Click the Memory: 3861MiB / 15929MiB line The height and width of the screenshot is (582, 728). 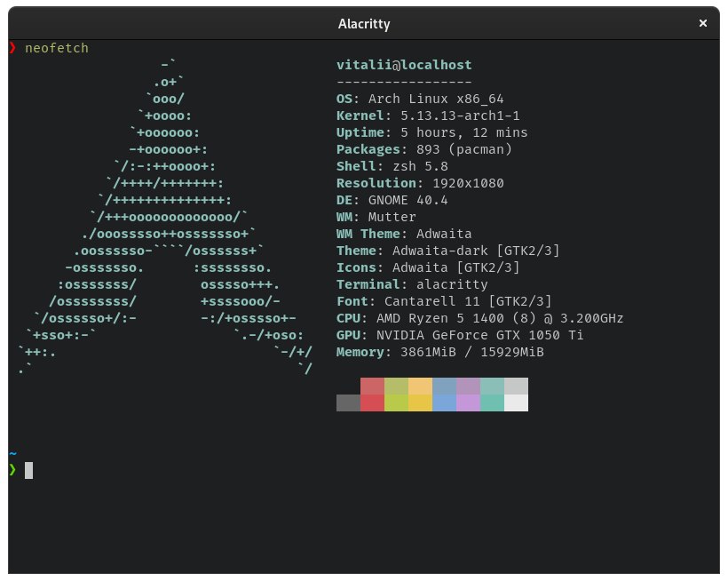(x=439, y=352)
